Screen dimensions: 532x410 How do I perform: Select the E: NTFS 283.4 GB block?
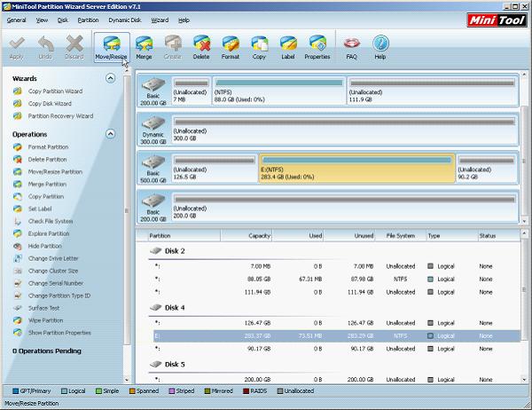point(357,168)
